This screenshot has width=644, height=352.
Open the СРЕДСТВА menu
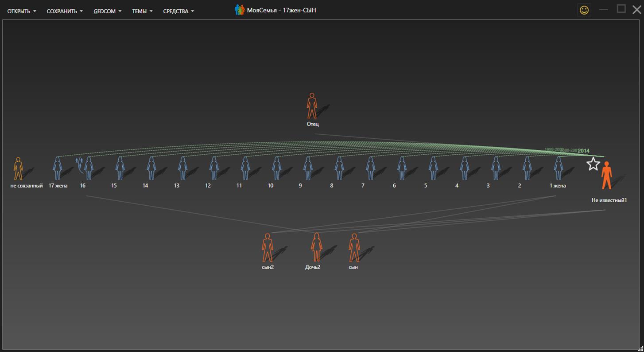click(178, 11)
